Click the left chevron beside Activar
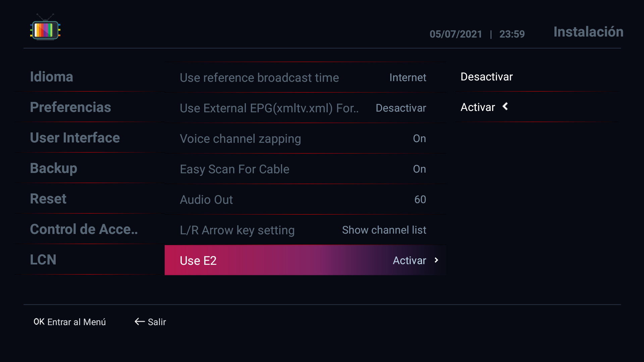644x362 pixels. pos(505,107)
